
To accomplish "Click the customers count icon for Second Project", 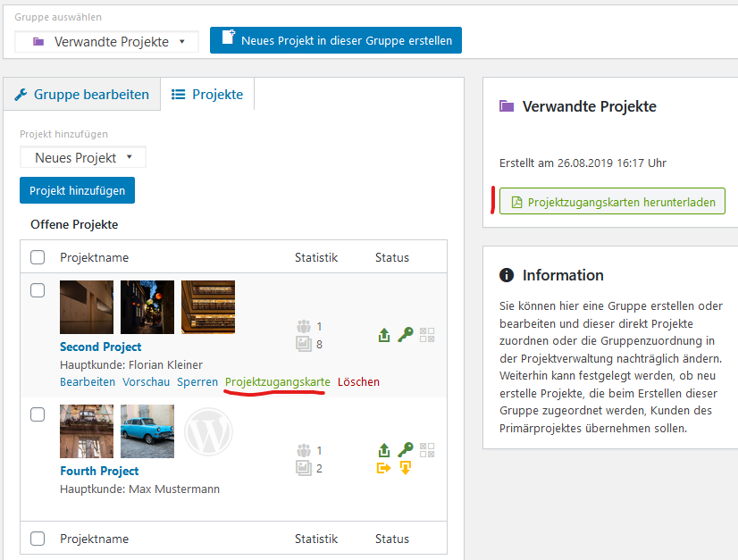I will coord(304,327).
